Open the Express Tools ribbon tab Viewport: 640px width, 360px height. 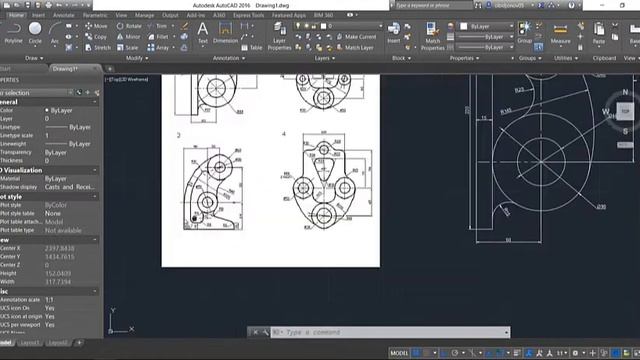(x=248, y=15)
